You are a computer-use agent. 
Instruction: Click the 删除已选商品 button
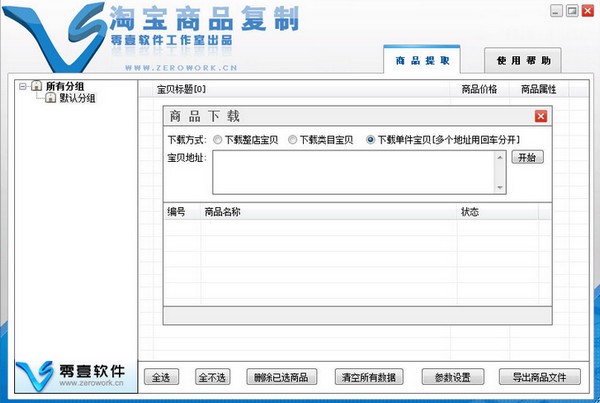point(282,377)
